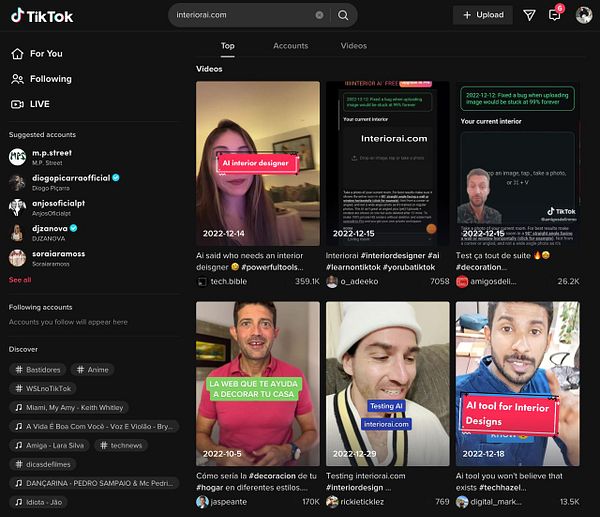Viewport: 600px width, 517px height.
Task: Open the technews hashtag chip
Action: coord(121,445)
